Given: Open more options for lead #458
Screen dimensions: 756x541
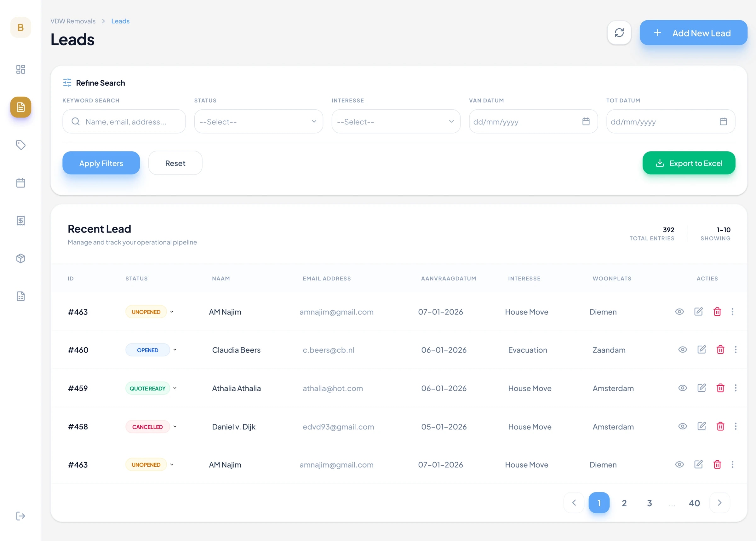Looking at the screenshot, I should 735,426.
